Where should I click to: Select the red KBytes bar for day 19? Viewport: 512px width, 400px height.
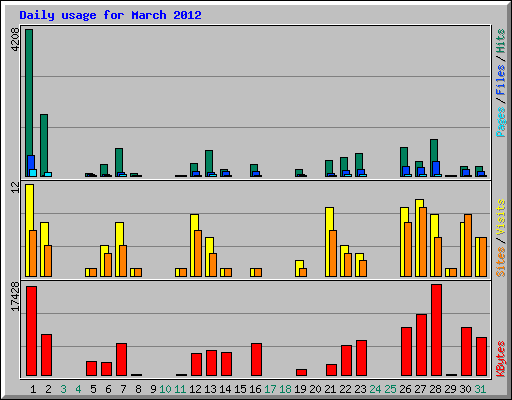(301, 373)
